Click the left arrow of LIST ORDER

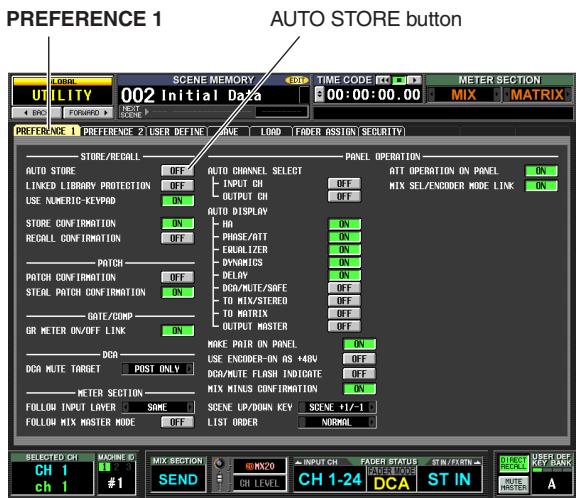point(302,422)
